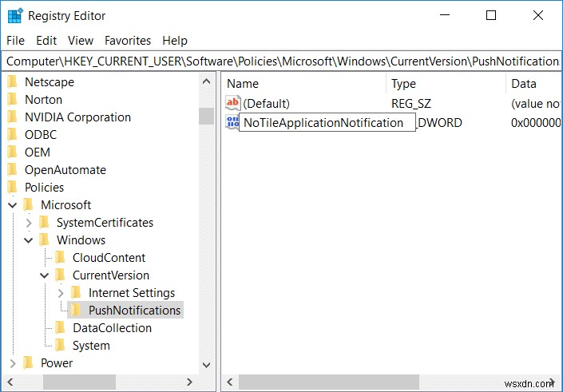Open the Favorites menu
563x392 pixels.
[x=128, y=41]
